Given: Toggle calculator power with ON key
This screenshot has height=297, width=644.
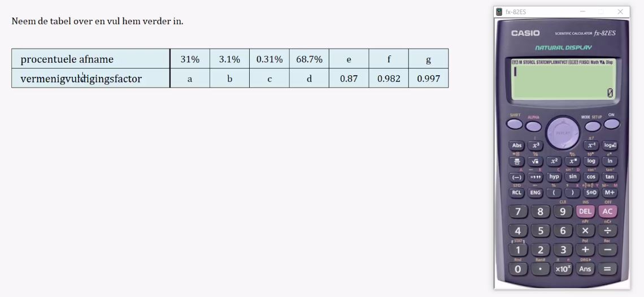Looking at the screenshot, I should click(612, 124).
